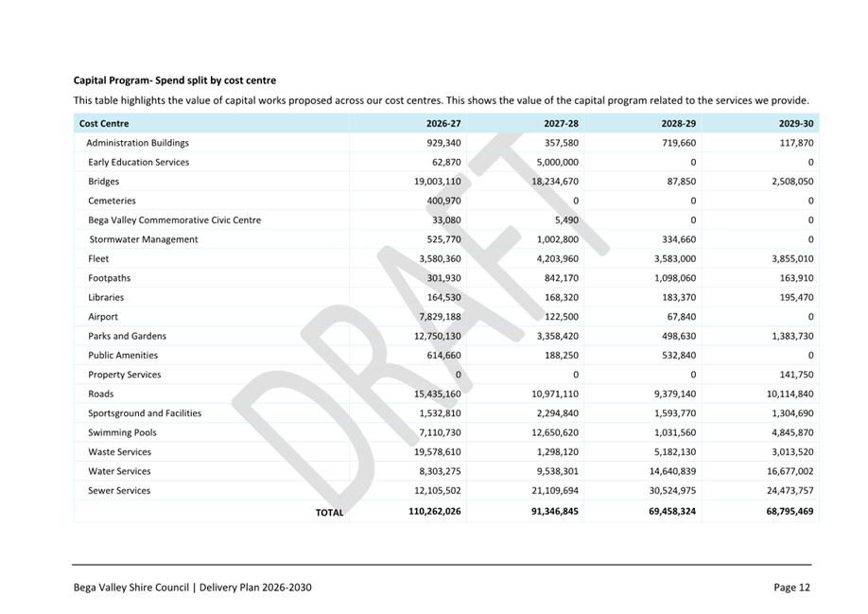Select the Airport 2026-27 value 7,829,188
This screenshot has width=868, height=614.
[x=440, y=317]
